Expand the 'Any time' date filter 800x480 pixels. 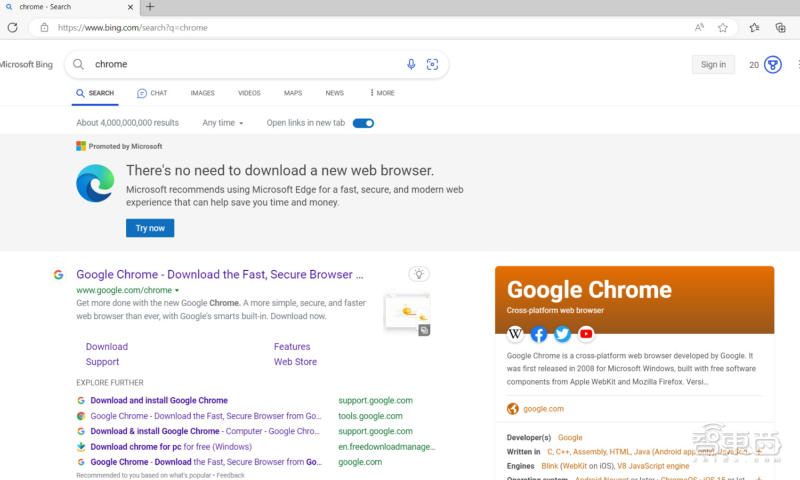tap(222, 123)
